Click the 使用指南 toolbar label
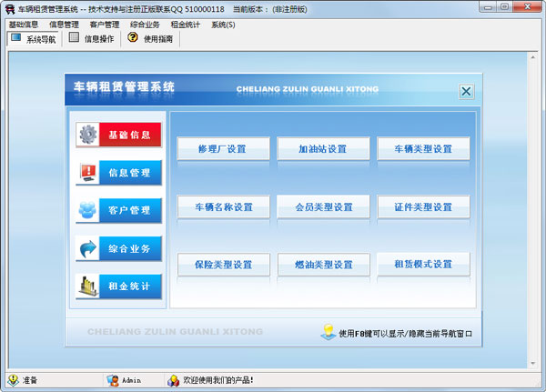 click(x=158, y=38)
